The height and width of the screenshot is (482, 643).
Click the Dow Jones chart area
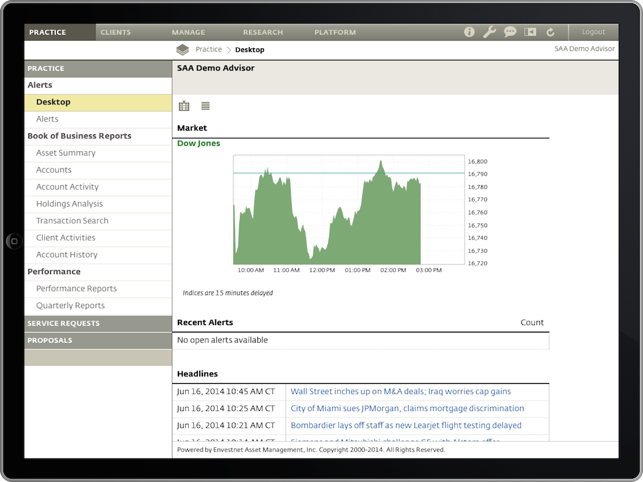point(349,210)
